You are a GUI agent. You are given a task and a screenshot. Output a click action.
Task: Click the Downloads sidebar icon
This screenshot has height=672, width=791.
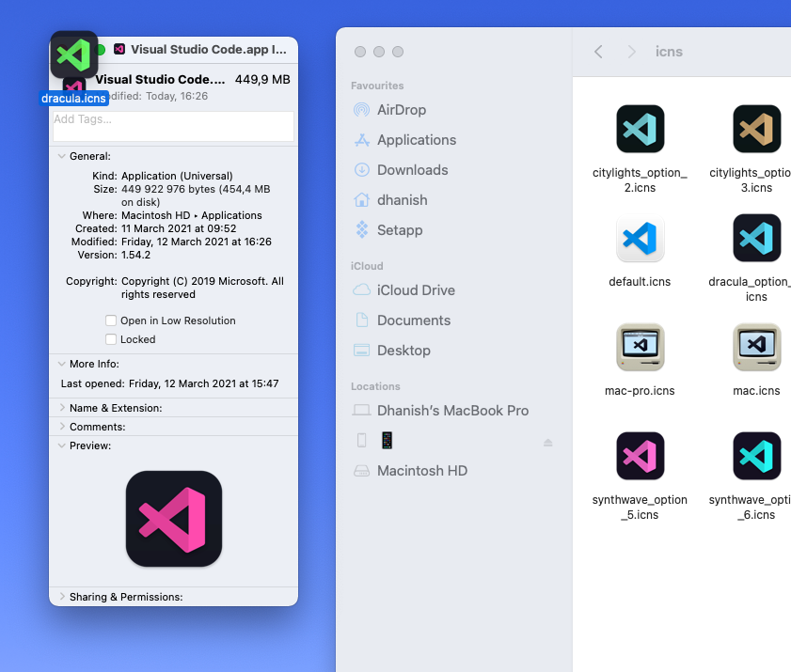[x=361, y=170]
